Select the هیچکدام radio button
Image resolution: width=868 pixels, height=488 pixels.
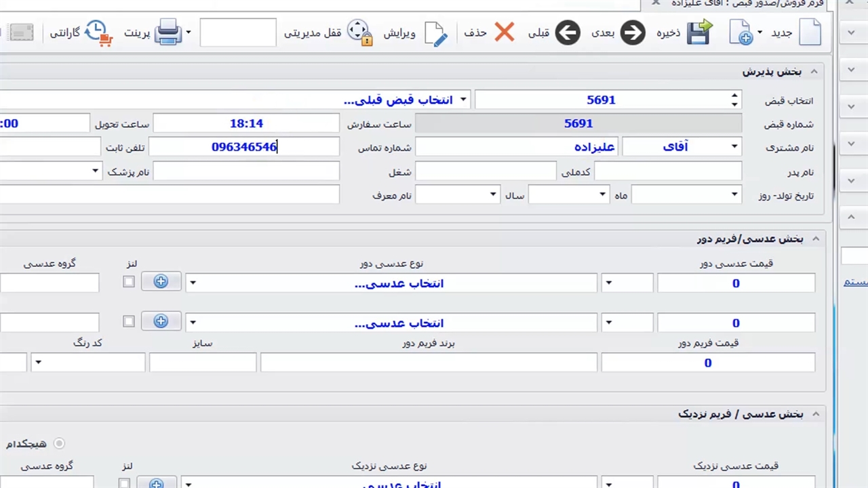(59, 443)
